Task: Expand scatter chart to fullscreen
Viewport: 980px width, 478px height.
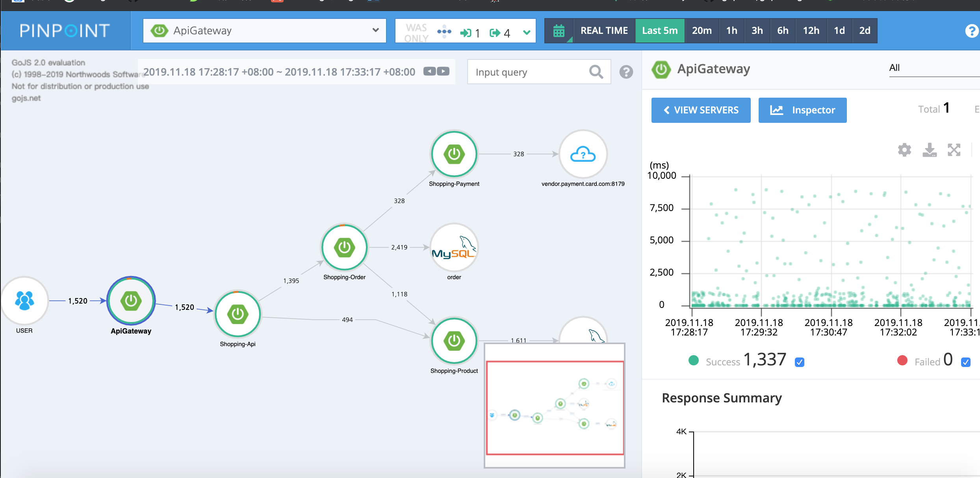Action: pos(954,150)
